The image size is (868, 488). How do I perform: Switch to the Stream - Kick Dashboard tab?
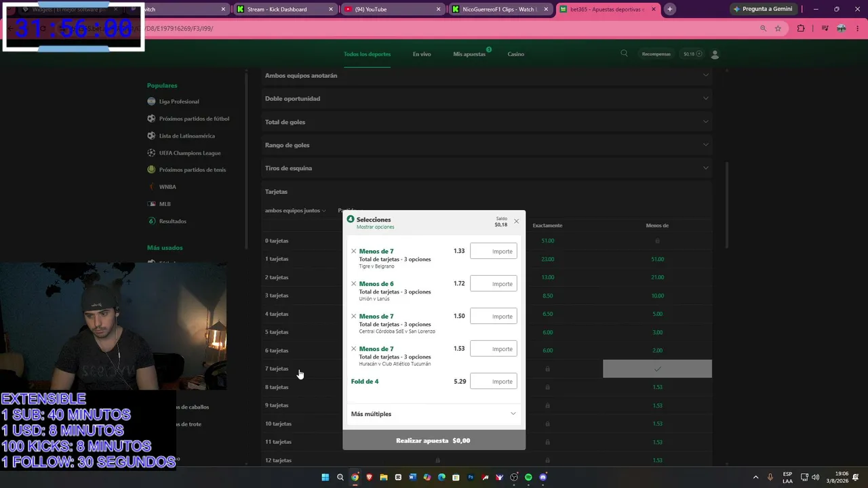click(x=285, y=9)
